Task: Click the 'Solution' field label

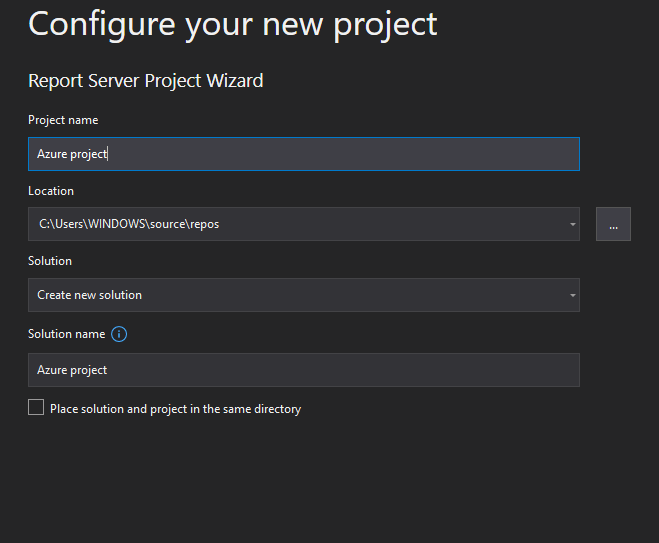Action: point(50,261)
